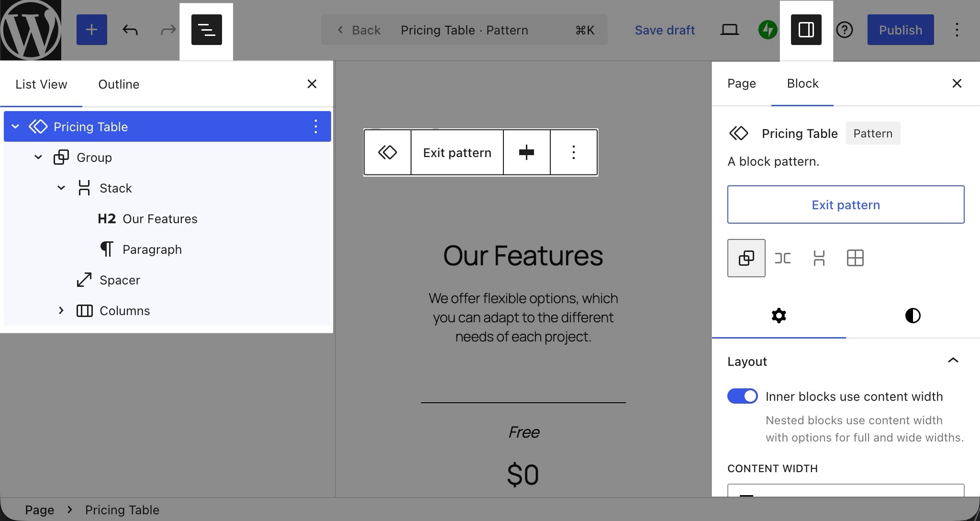Toggle the settings sidebar icon
980x521 pixels.
click(806, 30)
